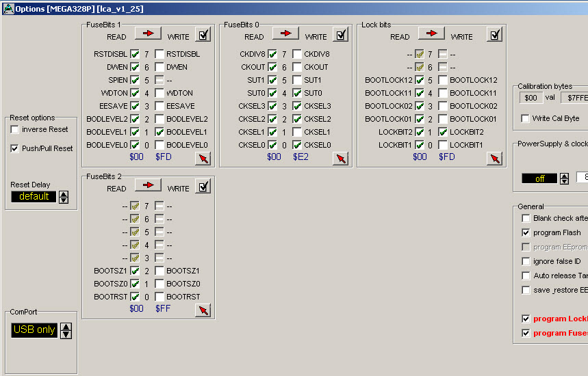Toggle write BOOTRST fuse bit
The image size is (588, 376).
(159, 297)
